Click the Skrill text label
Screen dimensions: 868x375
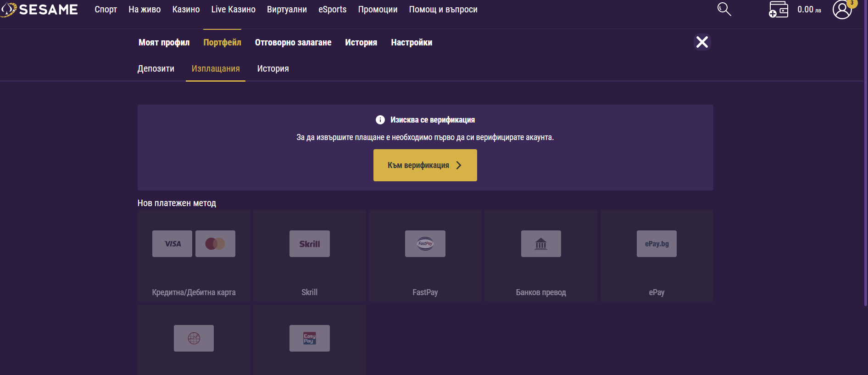(x=310, y=292)
